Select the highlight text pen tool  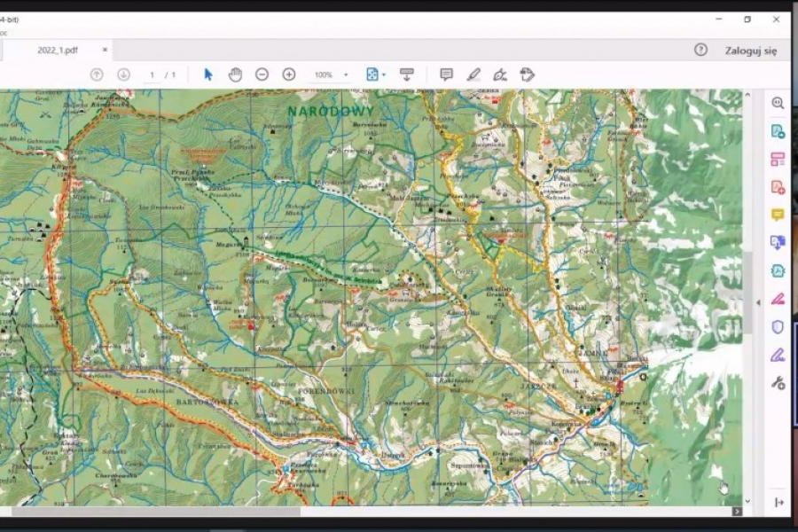pyautogui.click(x=473, y=74)
